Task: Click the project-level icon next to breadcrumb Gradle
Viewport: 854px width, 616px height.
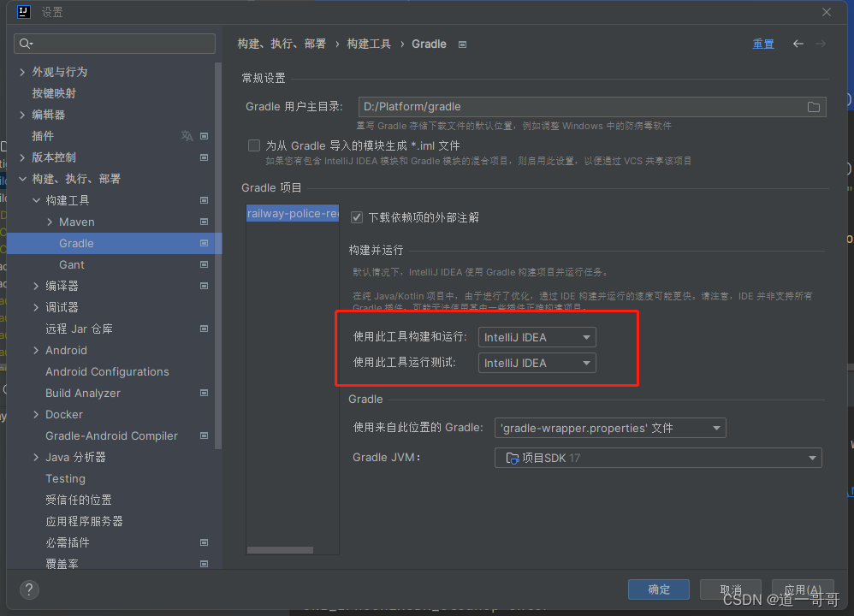Action: [x=463, y=44]
